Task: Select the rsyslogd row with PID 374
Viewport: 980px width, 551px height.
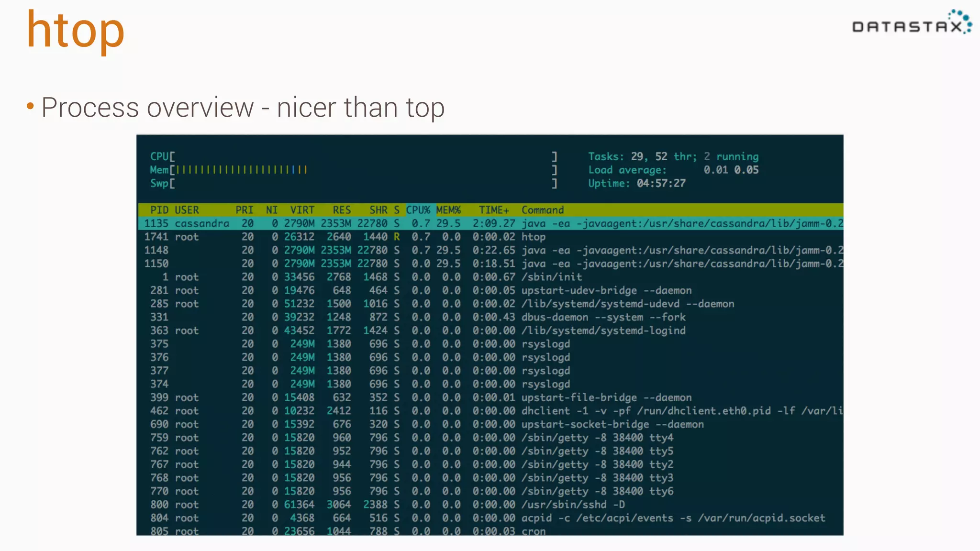Action: coord(490,384)
